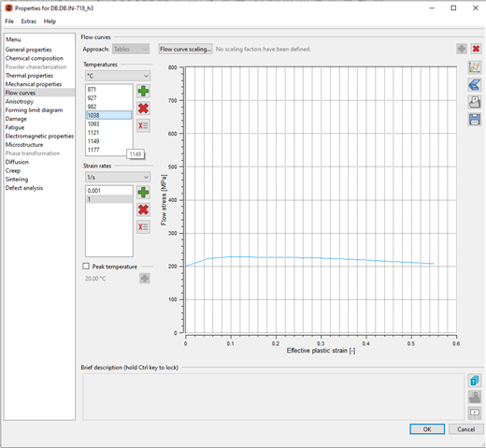Screen dimensions: 486x448
Task: Add a new temperature with green plus
Action: 143,92
